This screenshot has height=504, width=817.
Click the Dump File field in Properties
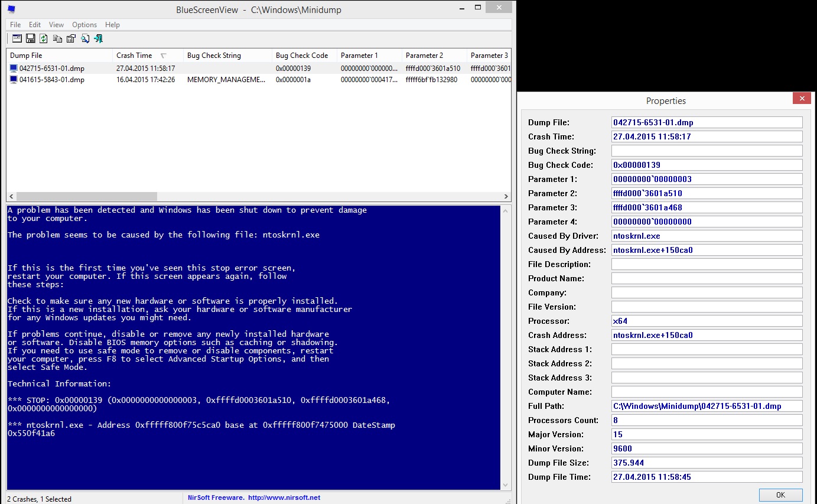click(707, 122)
